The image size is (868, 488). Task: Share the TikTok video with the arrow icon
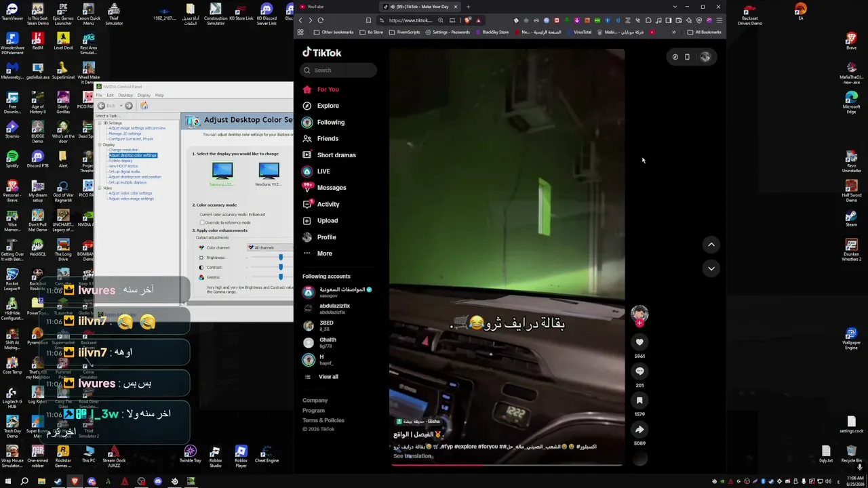click(x=639, y=430)
